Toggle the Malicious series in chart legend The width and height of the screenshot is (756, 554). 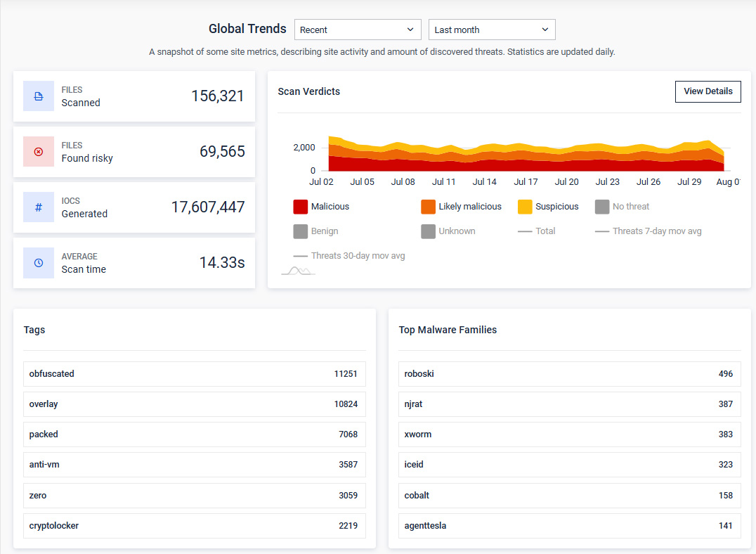(321, 207)
